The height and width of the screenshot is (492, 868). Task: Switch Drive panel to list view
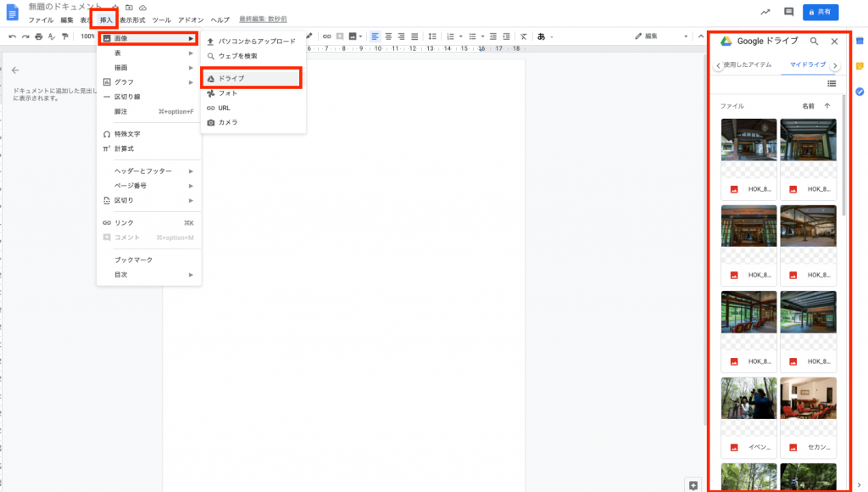[x=832, y=84]
